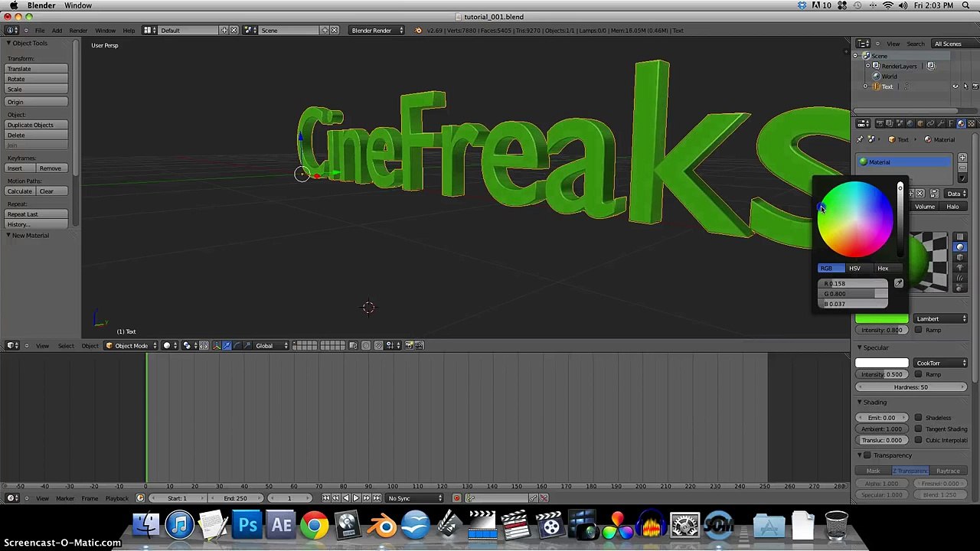Click the white specular color swatch
Viewport: 980px width, 551px height.
pyautogui.click(x=882, y=364)
